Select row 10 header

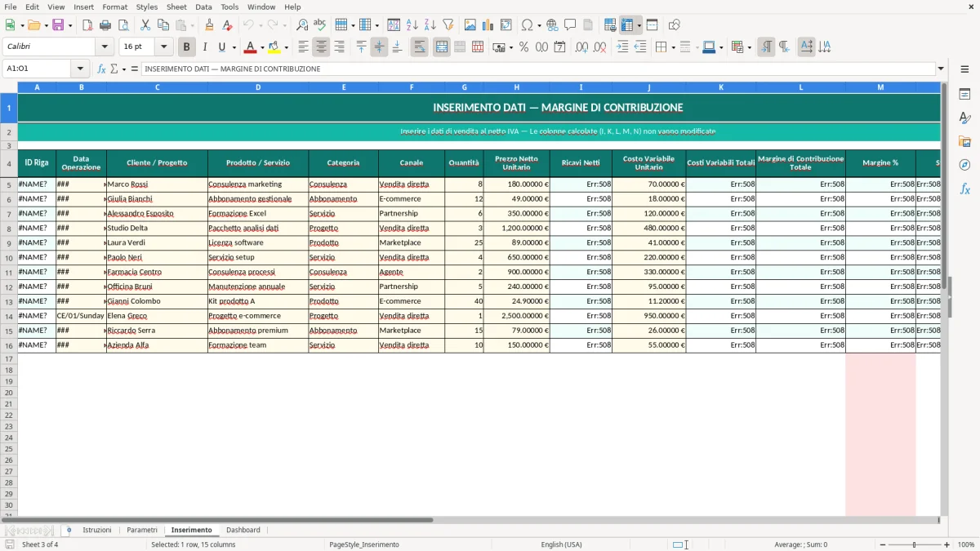point(9,257)
